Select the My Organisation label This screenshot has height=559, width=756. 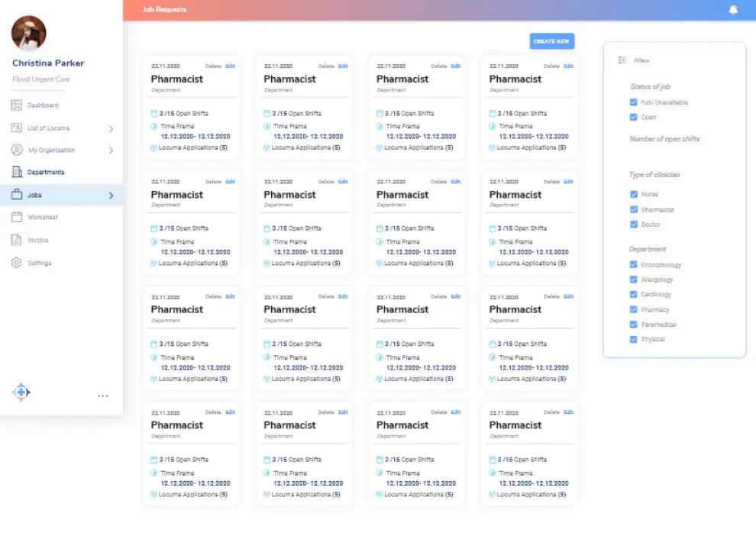coord(52,150)
